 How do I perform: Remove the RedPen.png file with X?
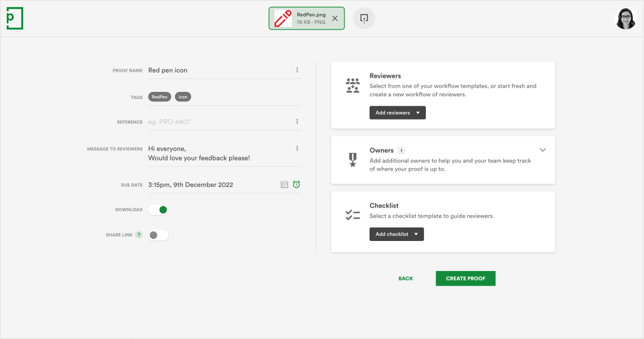[x=335, y=18]
